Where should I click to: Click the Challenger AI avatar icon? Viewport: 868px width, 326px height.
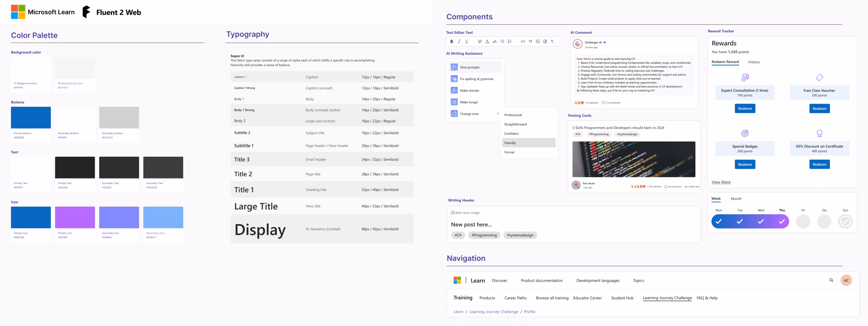point(578,44)
